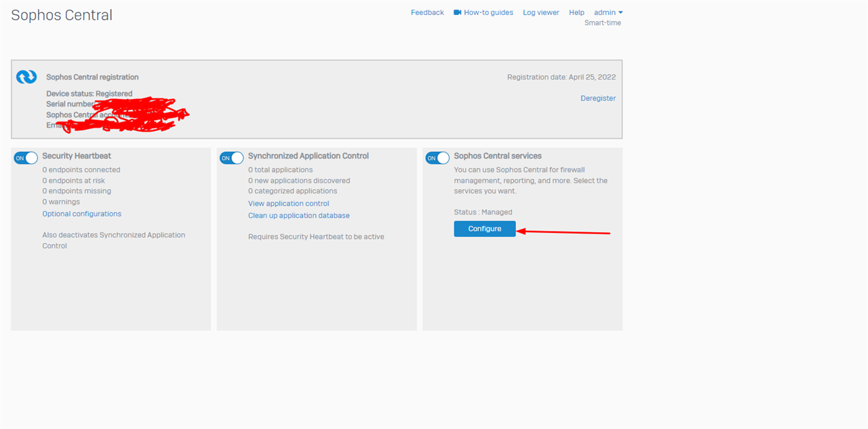Click the Smart-time label under admin
868x429 pixels.
click(x=603, y=23)
